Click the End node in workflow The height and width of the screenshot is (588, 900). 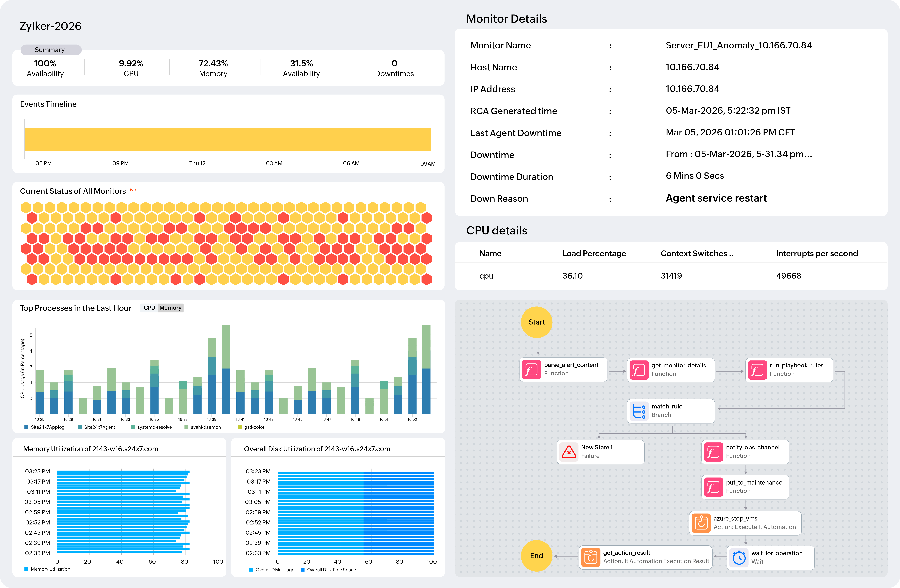point(537,556)
